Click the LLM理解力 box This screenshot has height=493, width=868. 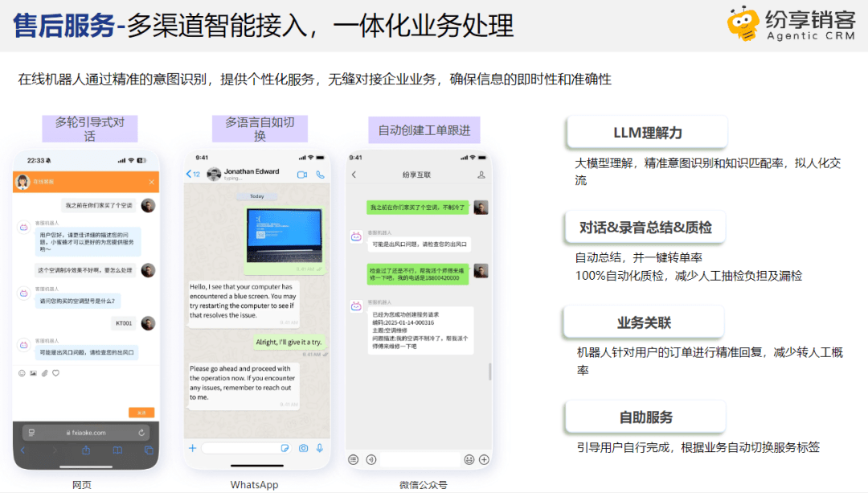(x=647, y=133)
